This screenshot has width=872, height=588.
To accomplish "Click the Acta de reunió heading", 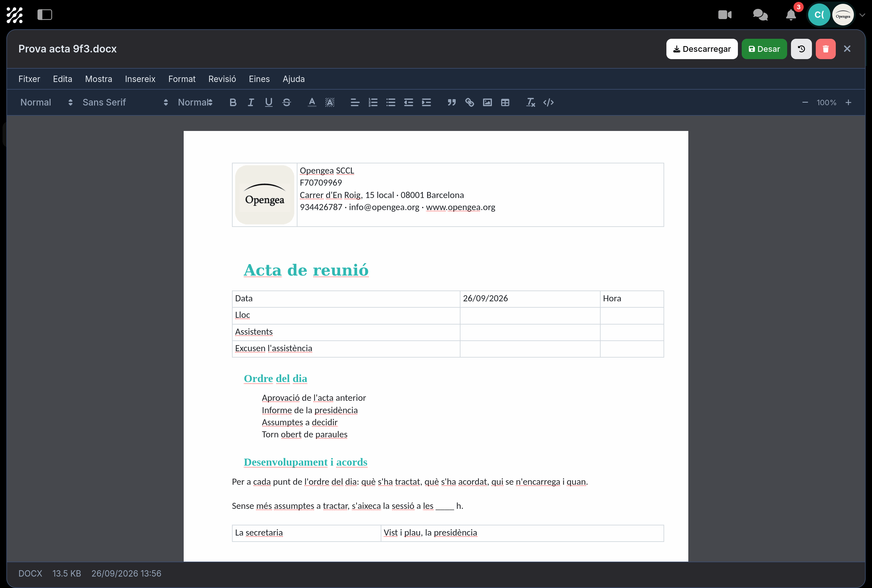I will tap(306, 270).
